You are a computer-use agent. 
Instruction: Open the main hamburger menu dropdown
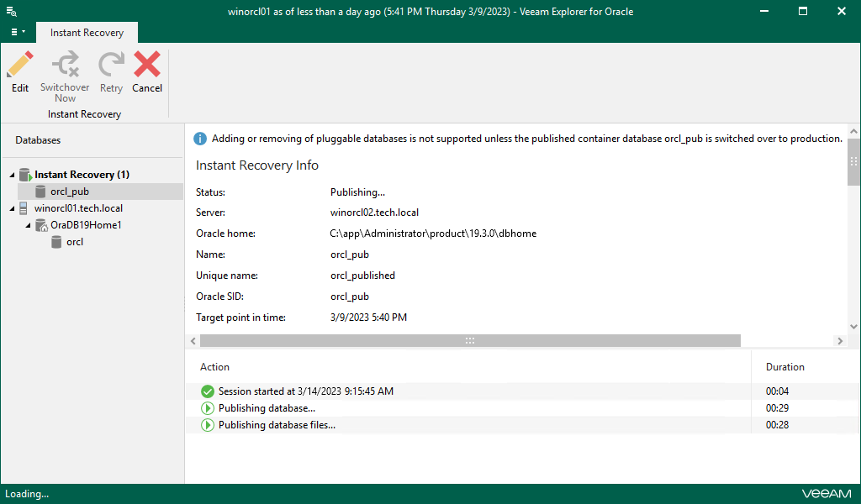pyautogui.click(x=18, y=32)
